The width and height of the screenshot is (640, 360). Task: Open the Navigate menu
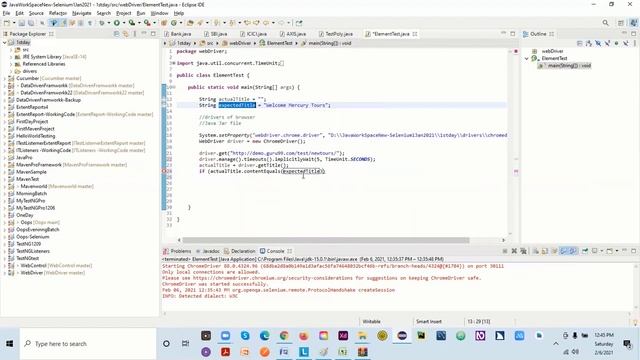(x=81, y=13)
